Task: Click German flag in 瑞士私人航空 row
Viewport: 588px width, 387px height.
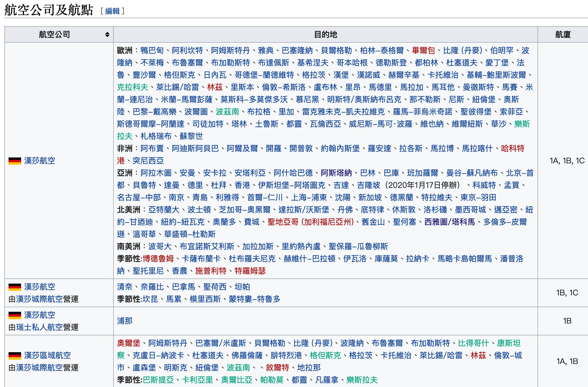Action: [x=15, y=315]
